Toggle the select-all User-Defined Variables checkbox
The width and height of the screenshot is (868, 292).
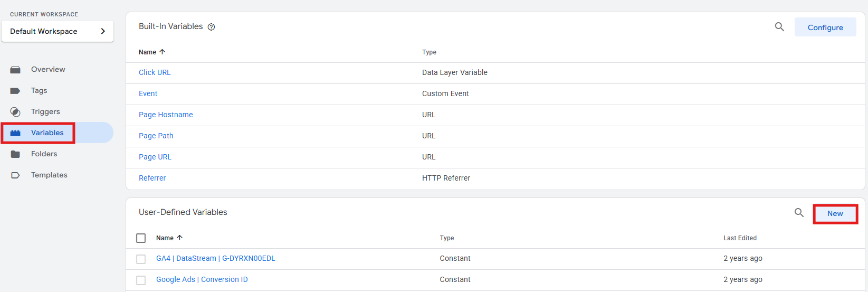pos(141,238)
